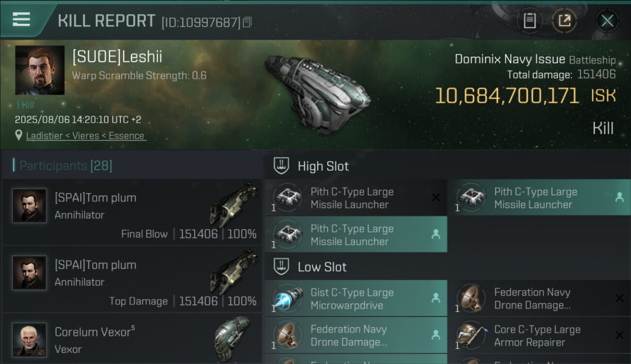Image resolution: width=631 pixels, height=364 pixels.
Task: Click the share kill report icon
Action: 565,20
